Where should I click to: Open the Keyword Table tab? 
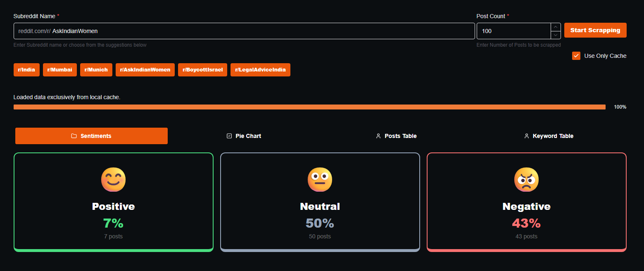coord(549,136)
